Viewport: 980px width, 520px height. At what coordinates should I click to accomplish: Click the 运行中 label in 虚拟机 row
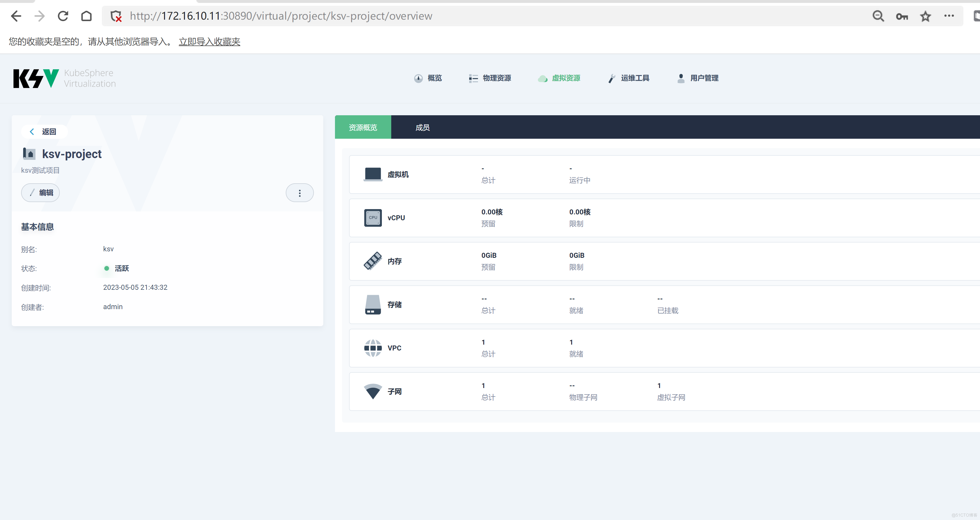[579, 180]
